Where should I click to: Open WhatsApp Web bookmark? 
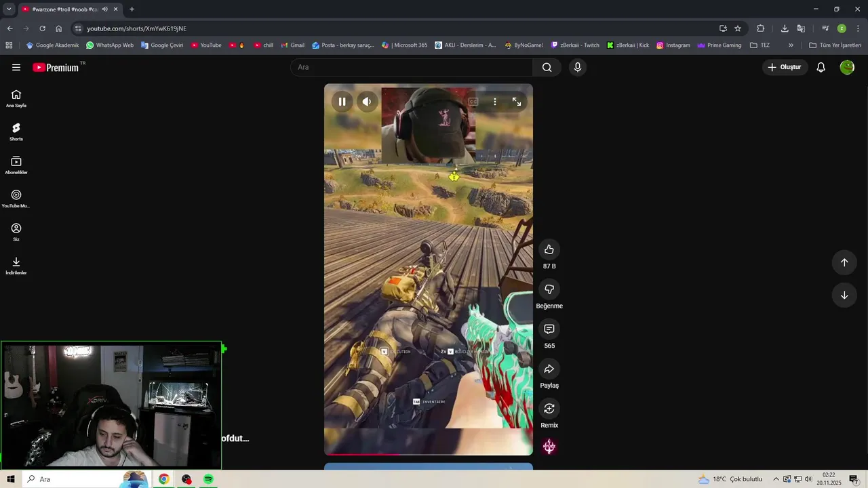click(x=110, y=45)
